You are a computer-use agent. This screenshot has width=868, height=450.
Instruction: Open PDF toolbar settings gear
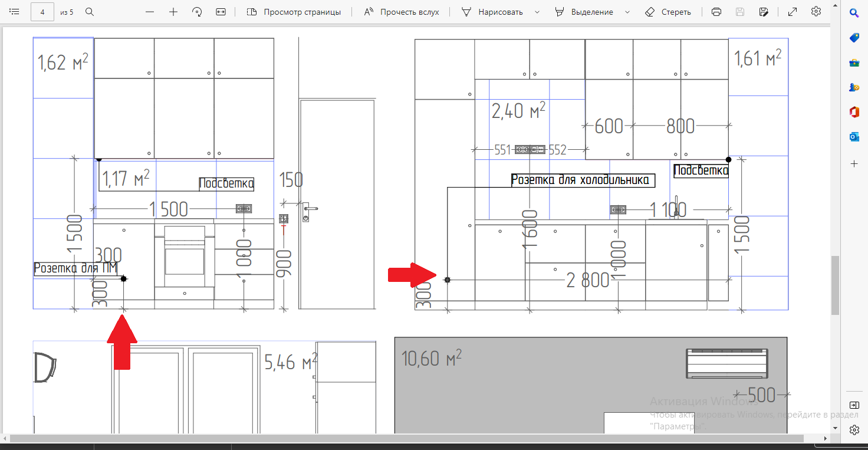pos(816,12)
